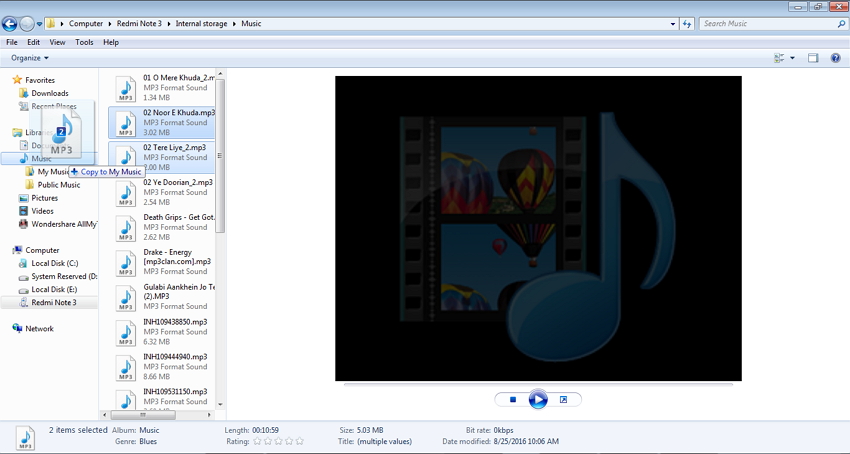
Task: Click the INH109444940.mp3 file icon
Action: pyautogui.click(x=126, y=367)
